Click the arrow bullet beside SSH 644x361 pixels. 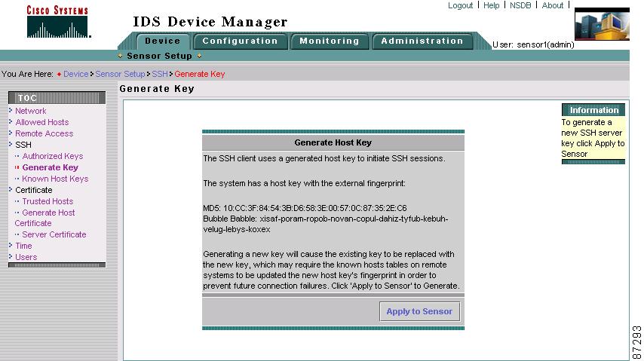click(11, 144)
